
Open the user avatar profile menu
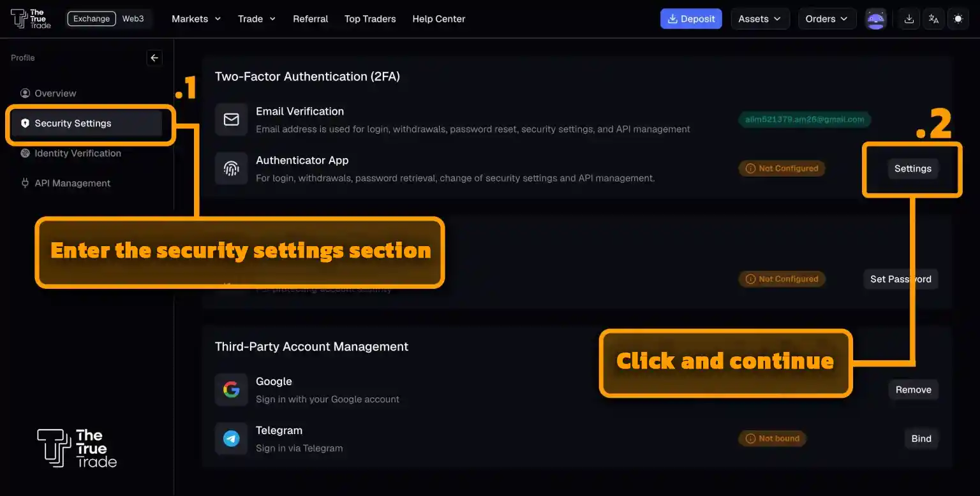point(876,19)
